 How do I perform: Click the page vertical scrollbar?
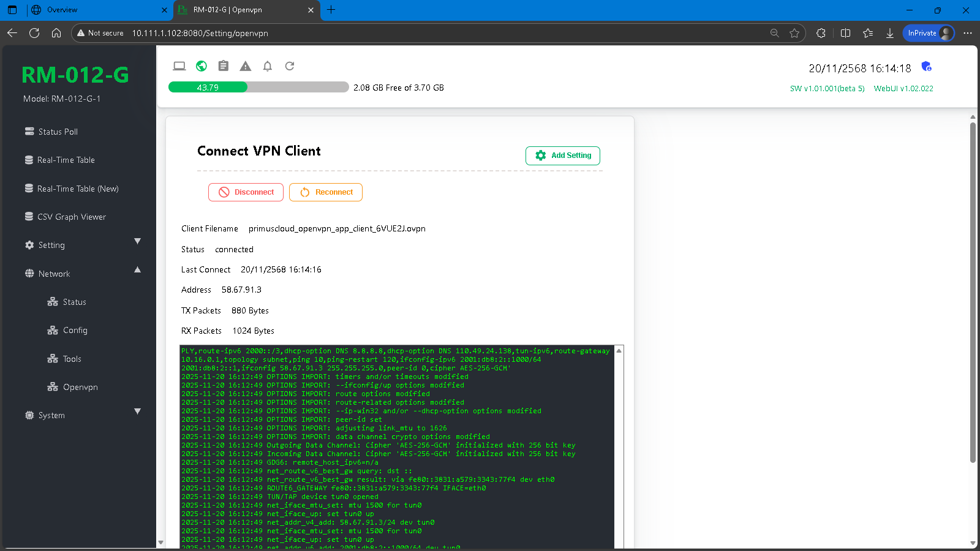pyautogui.click(x=973, y=293)
